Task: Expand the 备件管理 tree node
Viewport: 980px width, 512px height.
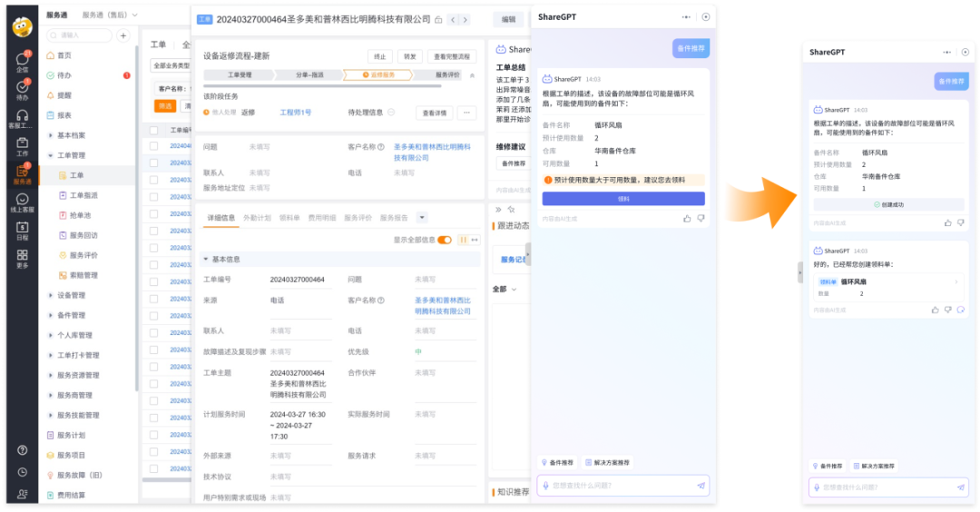Action: 51,316
